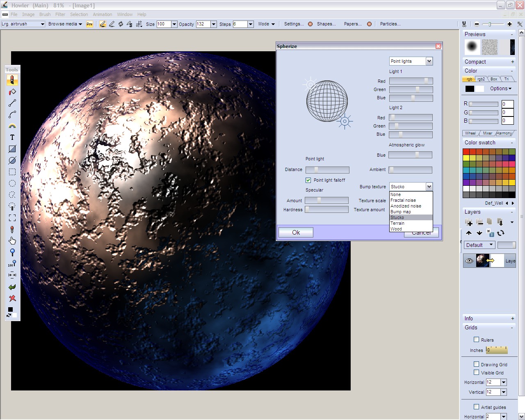This screenshot has width=525, height=420.
Task: Select the hand pan tool
Action: (12, 241)
